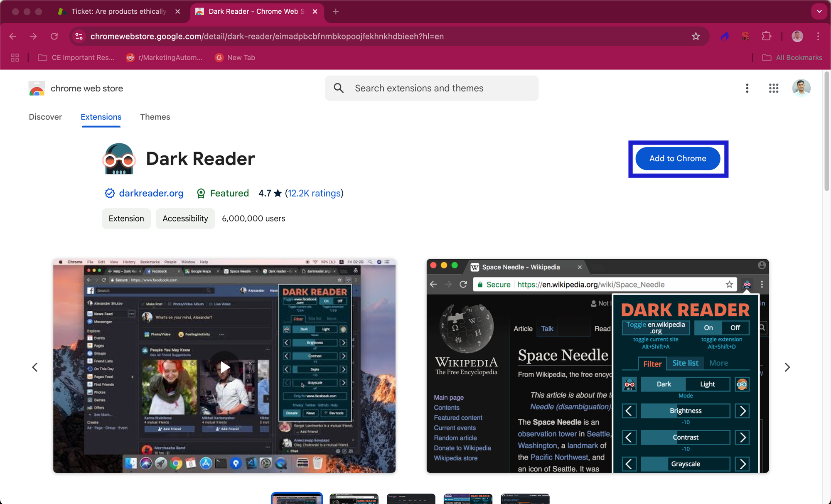Click the page vertical scrollbar
The height and width of the screenshot is (504, 831).
point(826,131)
